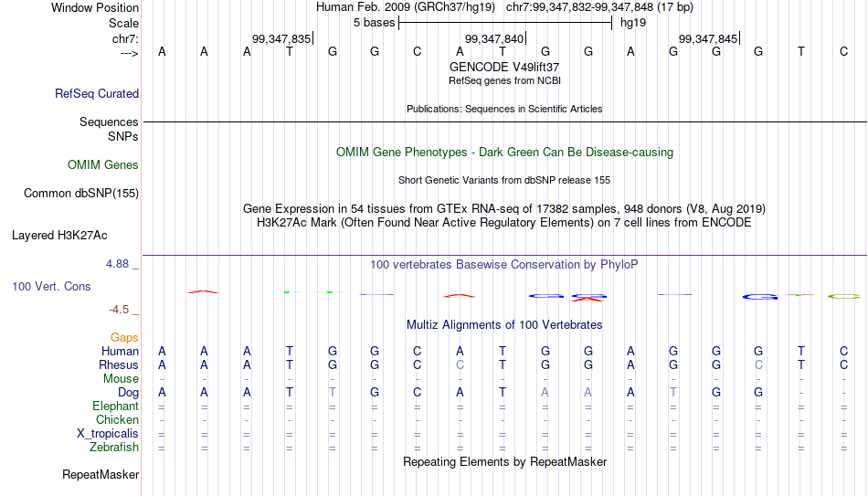Click the 99,347,835 ruler position marker
The image size is (868, 496).
[282, 38]
